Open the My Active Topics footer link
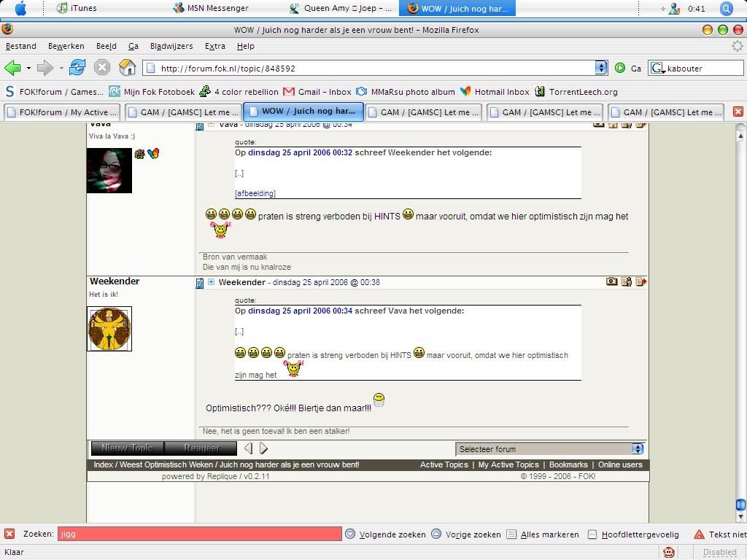 [508, 464]
